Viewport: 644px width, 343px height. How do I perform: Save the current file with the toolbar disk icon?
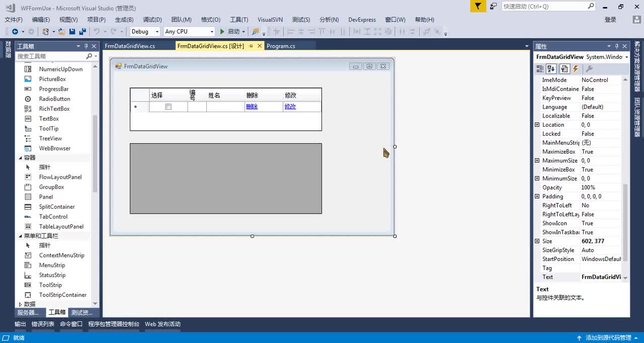[x=72, y=31]
